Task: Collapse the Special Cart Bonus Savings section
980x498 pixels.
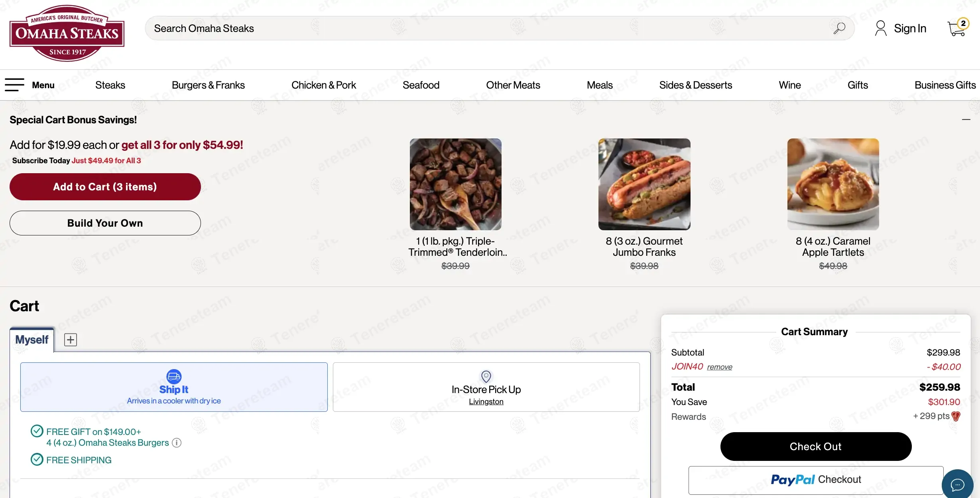Action: click(966, 119)
